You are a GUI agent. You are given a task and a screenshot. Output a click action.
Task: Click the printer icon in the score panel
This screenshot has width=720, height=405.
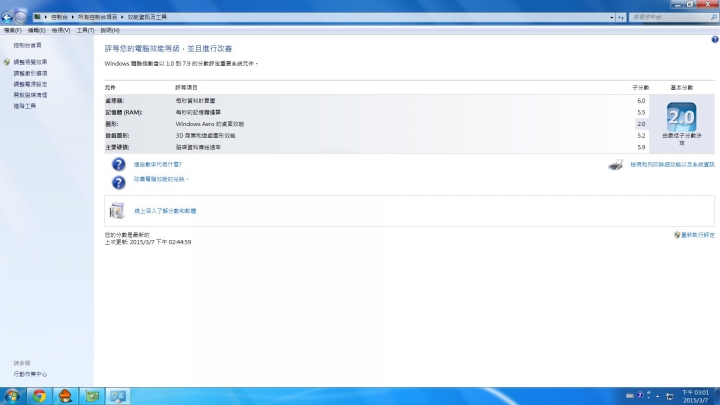616,164
